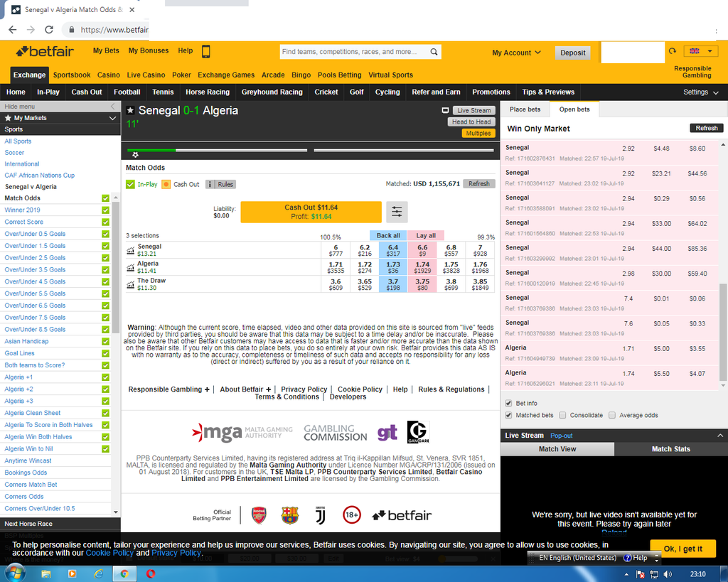Open Algeria price graph icon
The image size is (728, 582).
[x=131, y=268]
